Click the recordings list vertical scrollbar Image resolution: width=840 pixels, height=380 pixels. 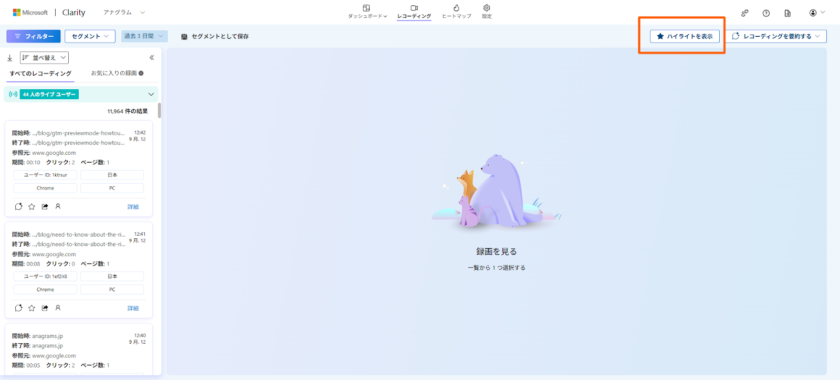click(160, 110)
